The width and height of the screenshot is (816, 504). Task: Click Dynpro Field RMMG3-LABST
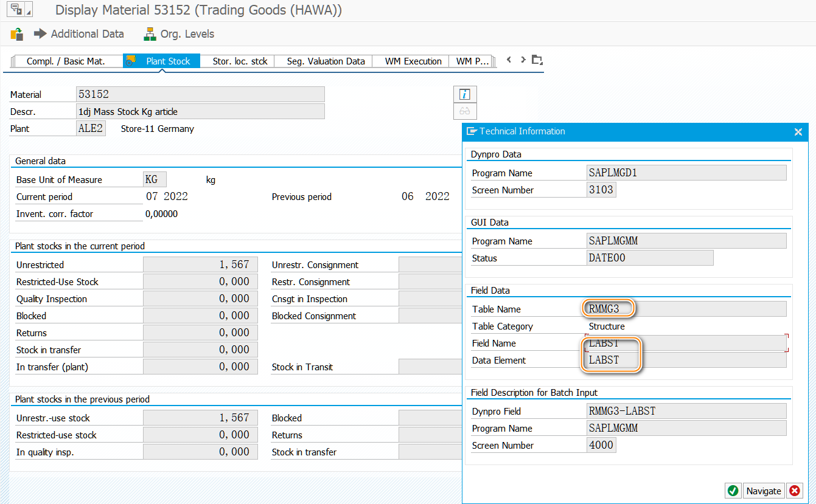coord(686,411)
